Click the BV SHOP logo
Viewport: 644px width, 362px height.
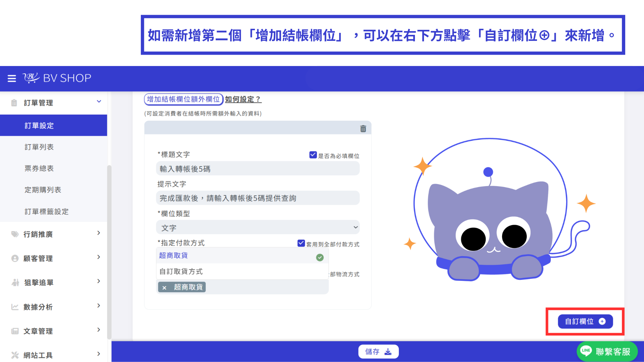(57, 78)
